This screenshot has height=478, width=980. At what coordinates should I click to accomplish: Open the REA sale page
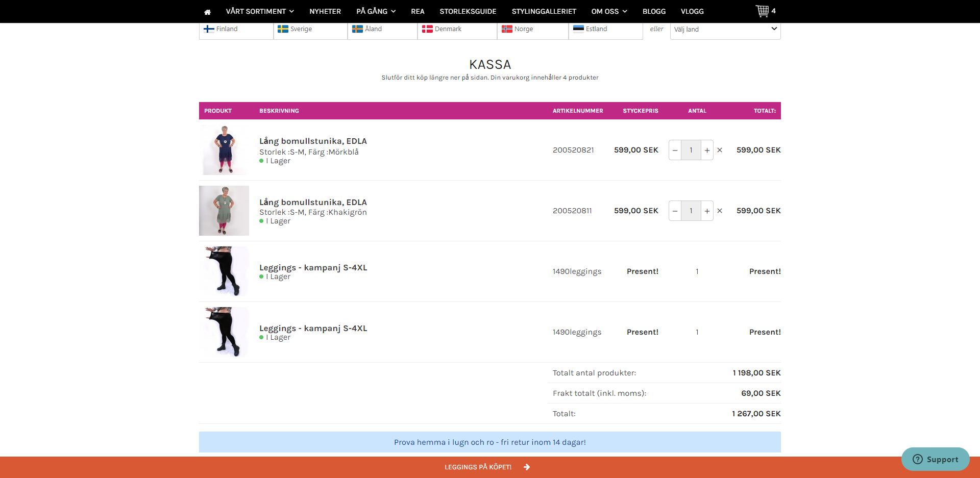coord(418,11)
